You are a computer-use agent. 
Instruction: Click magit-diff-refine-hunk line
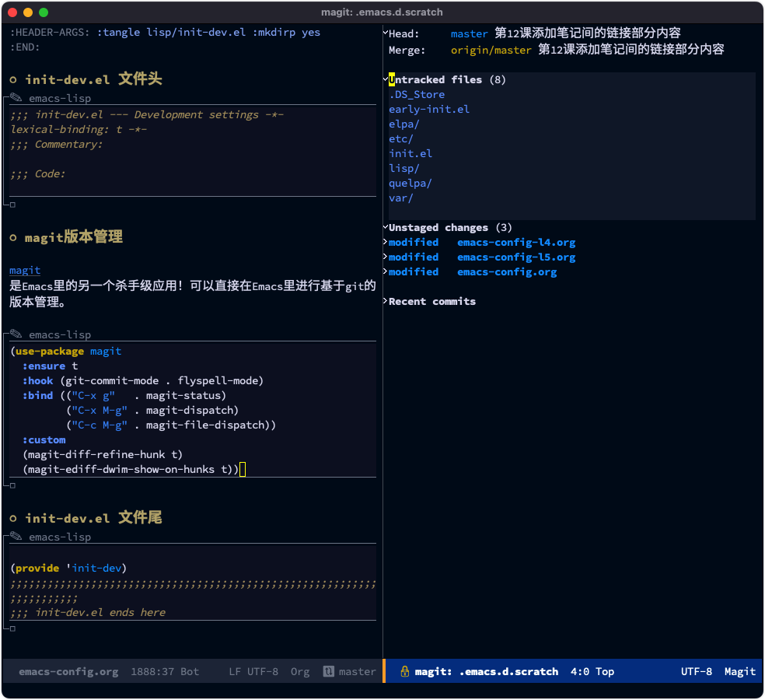pos(103,454)
